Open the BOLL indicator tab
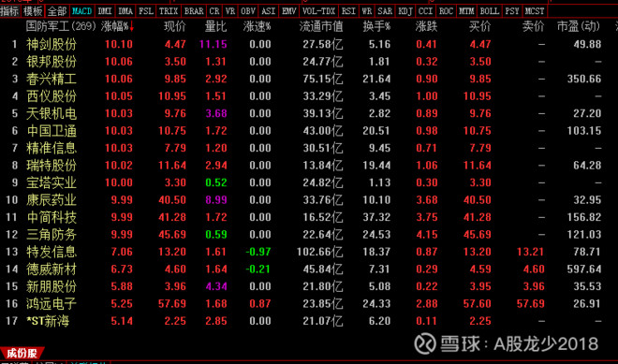This screenshot has height=364, width=618. point(490,10)
